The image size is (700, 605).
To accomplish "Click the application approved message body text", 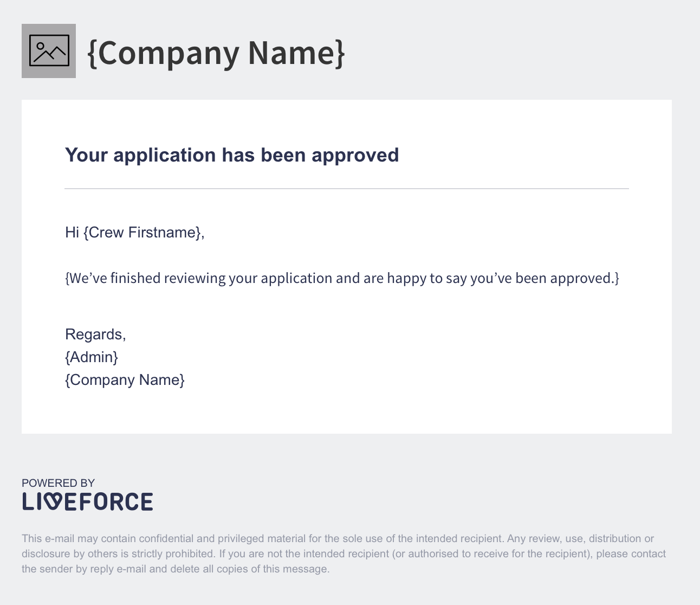I will pyautogui.click(x=342, y=278).
